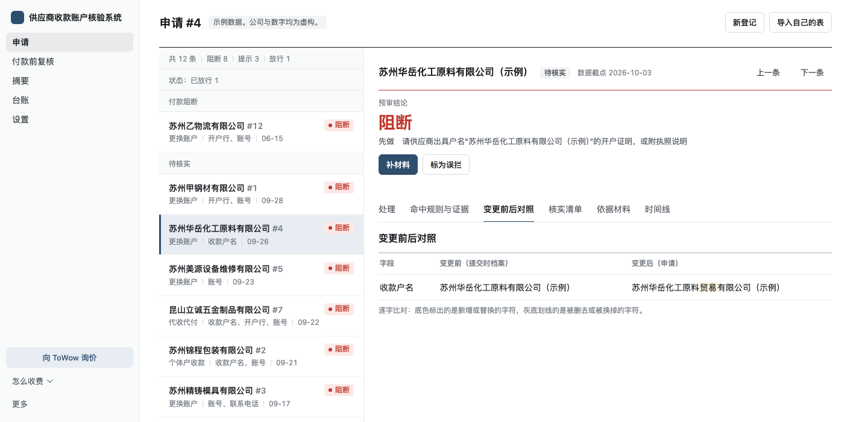
Task: Select 苏州美源设备维修有限公司 #5 row
Action: [x=261, y=275]
